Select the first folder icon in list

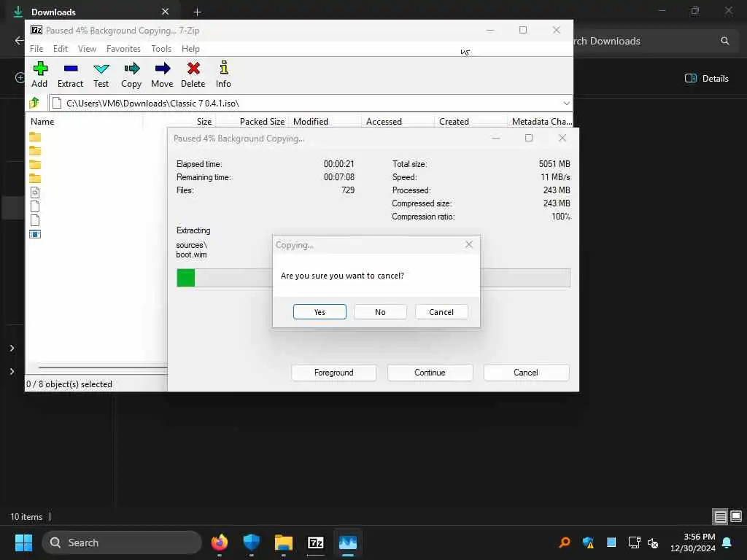tap(35, 137)
